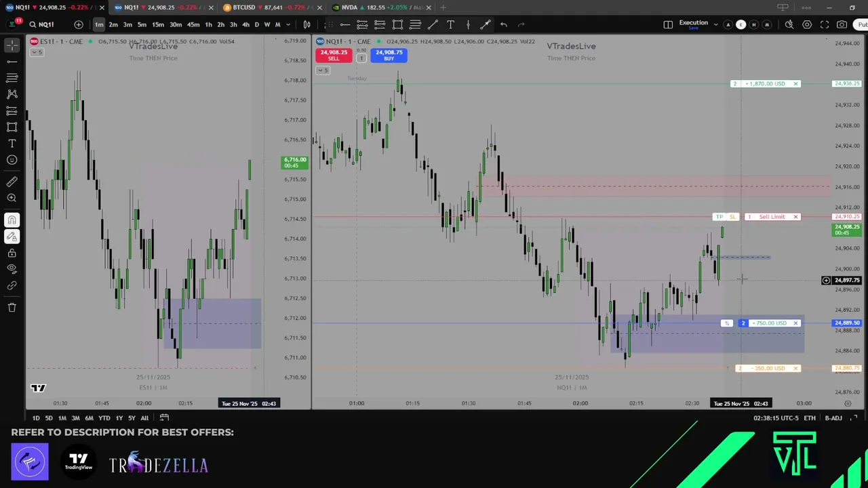Set date range to All

(x=144, y=418)
